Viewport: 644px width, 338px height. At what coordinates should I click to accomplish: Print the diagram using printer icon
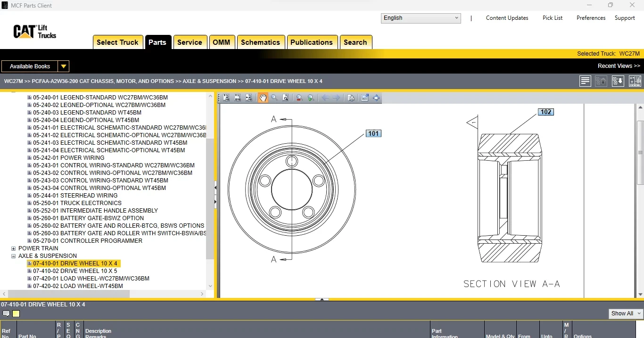[351, 98]
